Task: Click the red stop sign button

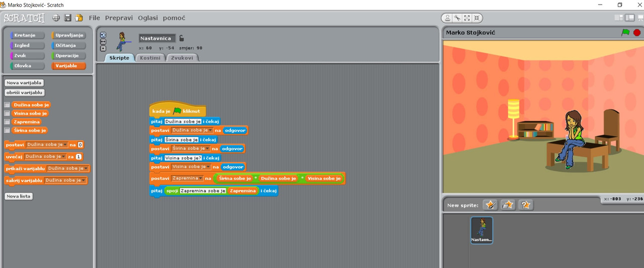Action: coord(637,33)
